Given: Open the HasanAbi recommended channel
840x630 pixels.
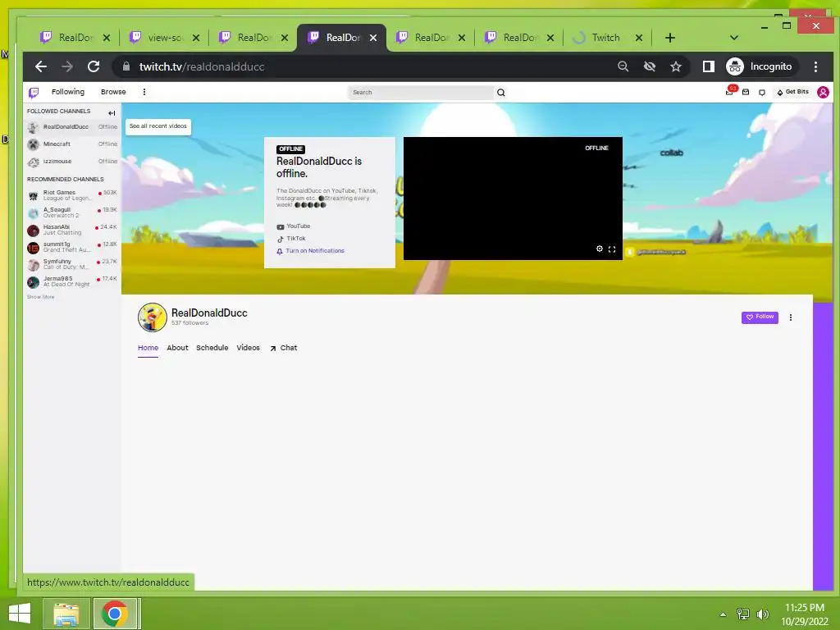Looking at the screenshot, I should 72,230.
